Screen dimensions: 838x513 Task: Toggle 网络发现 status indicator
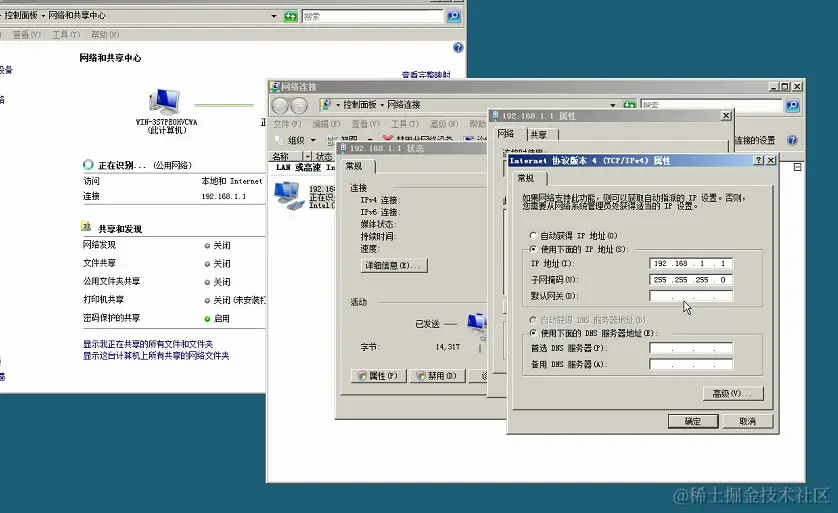tap(207, 246)
